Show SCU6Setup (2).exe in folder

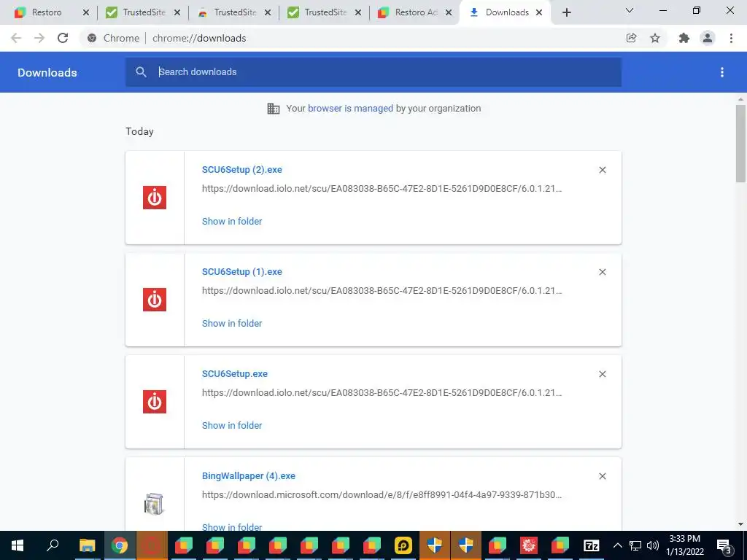click(x=232, y=222)
